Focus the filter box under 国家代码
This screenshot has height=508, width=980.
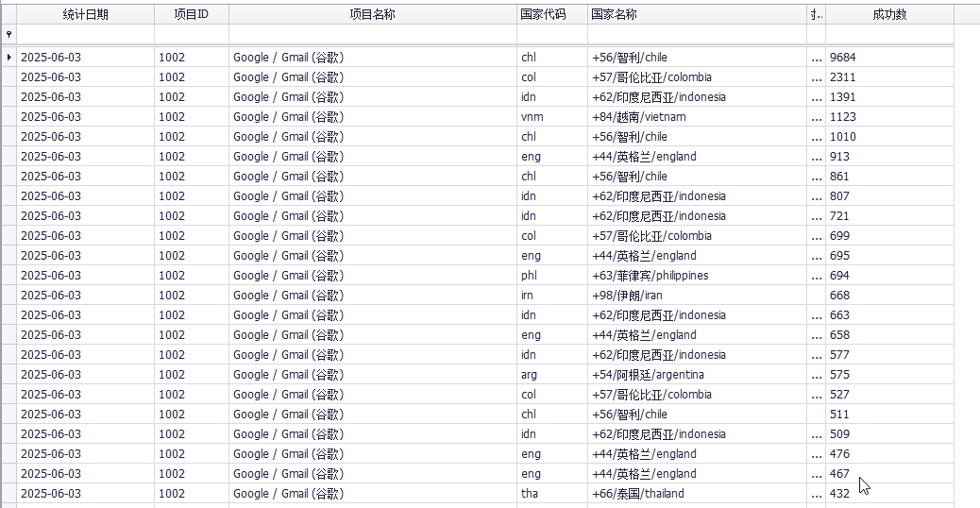(x=552, y=34)
